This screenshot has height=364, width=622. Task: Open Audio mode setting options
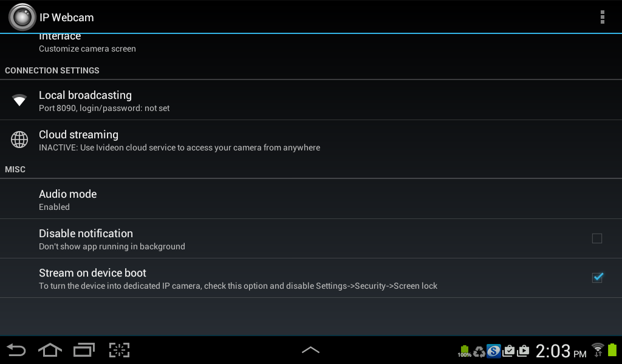311,199
